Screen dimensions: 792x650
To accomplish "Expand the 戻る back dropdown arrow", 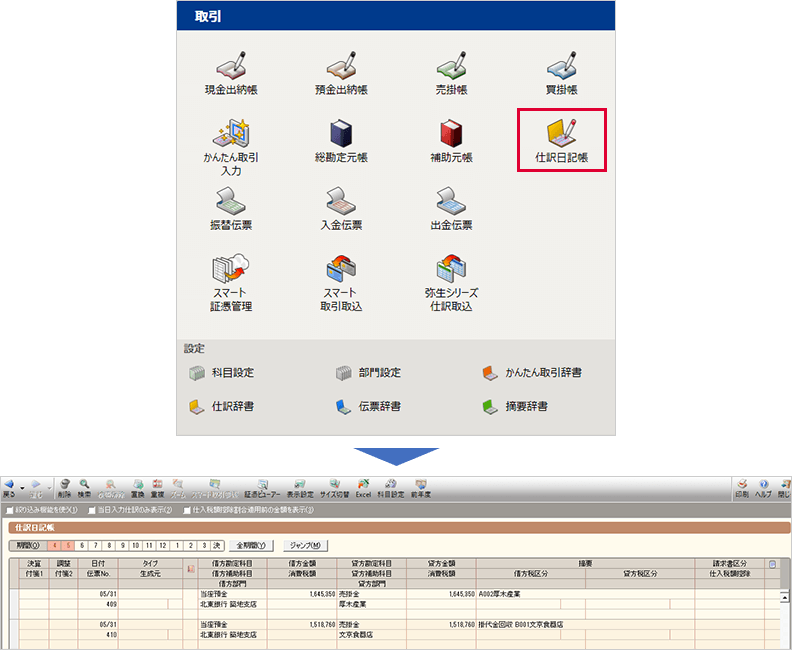I will (x=20, y=484).
